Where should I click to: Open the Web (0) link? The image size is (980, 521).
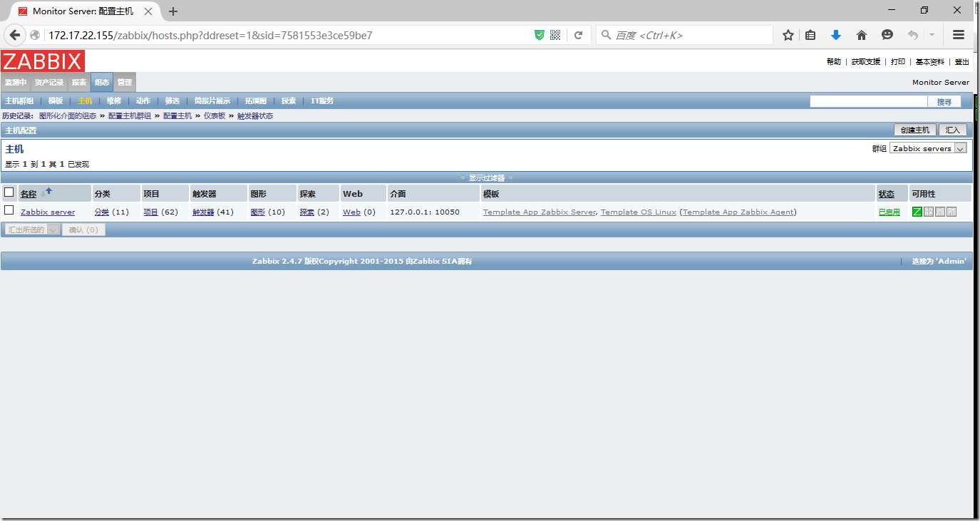(351, 212)
